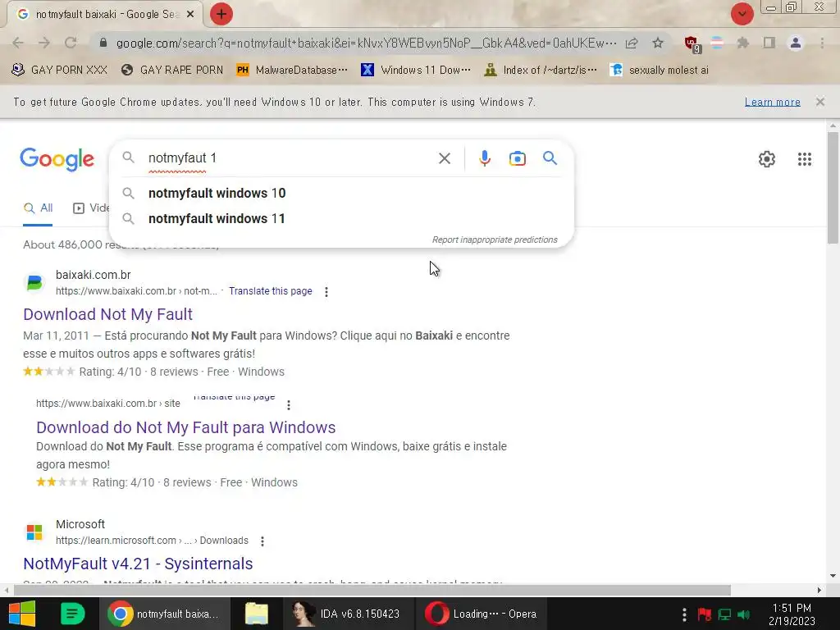Open options for Microsoft result
Screen dimensions: 840x630
(262, 541)
